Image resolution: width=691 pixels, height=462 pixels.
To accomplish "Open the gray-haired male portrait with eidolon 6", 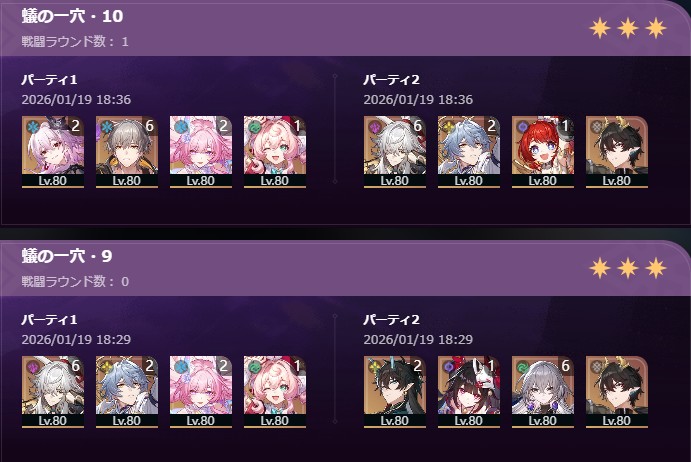I will 127,152.
